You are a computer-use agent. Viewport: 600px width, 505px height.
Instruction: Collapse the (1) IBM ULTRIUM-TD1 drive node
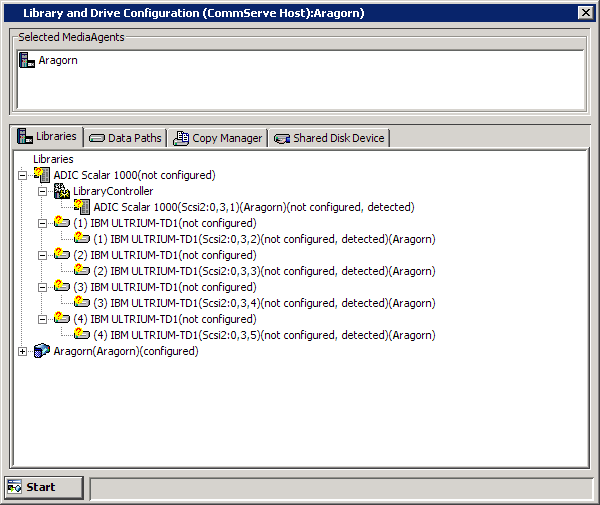click(x=42, y=223)
